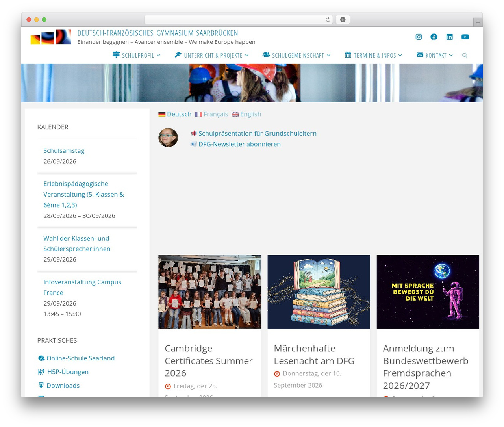The height and width of the screenshot is (427, 504).
Task: Click the calendar icon beside Termine & Infos
Action: (348, 55)
